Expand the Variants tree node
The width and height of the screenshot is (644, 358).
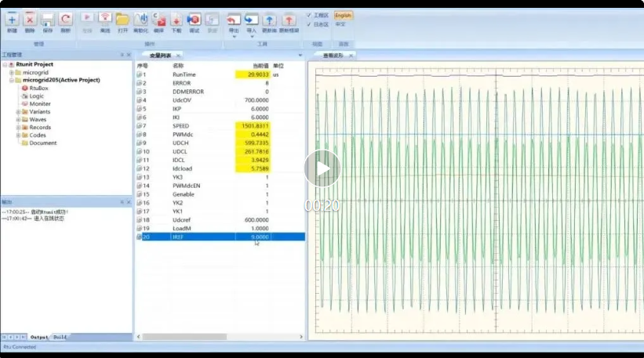click(18, 112)
